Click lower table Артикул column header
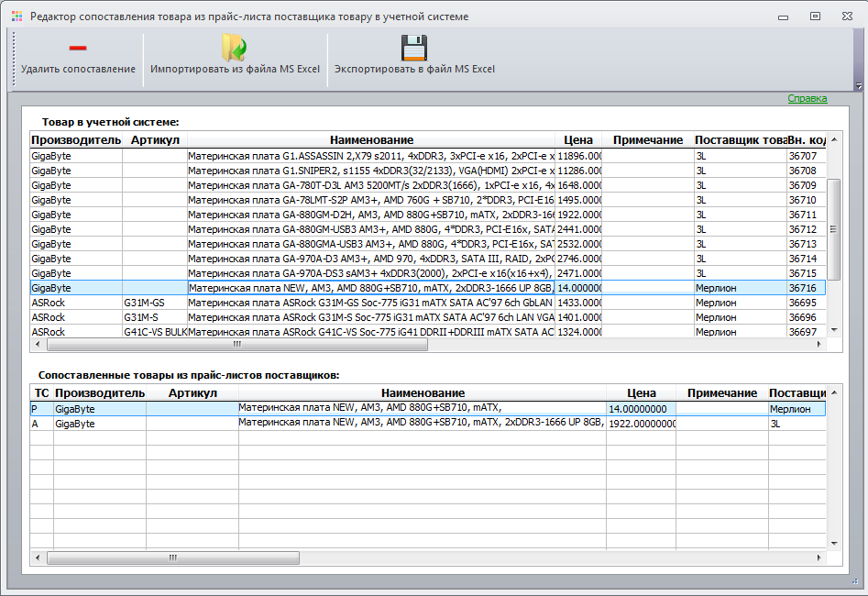Image resolution: width=868 pixels, height=596 pixels. 192,393
